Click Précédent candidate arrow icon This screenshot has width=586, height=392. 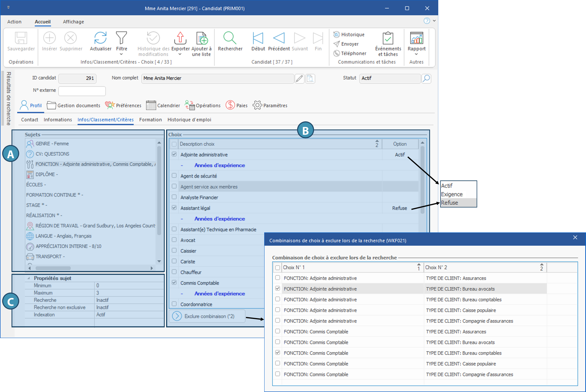[279, 38]
